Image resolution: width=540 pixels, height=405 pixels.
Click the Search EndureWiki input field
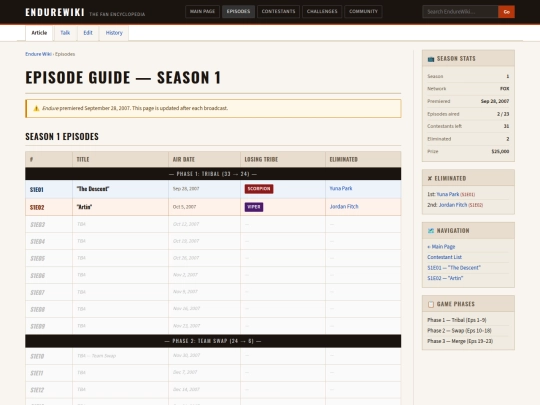(x=460, y=12)
